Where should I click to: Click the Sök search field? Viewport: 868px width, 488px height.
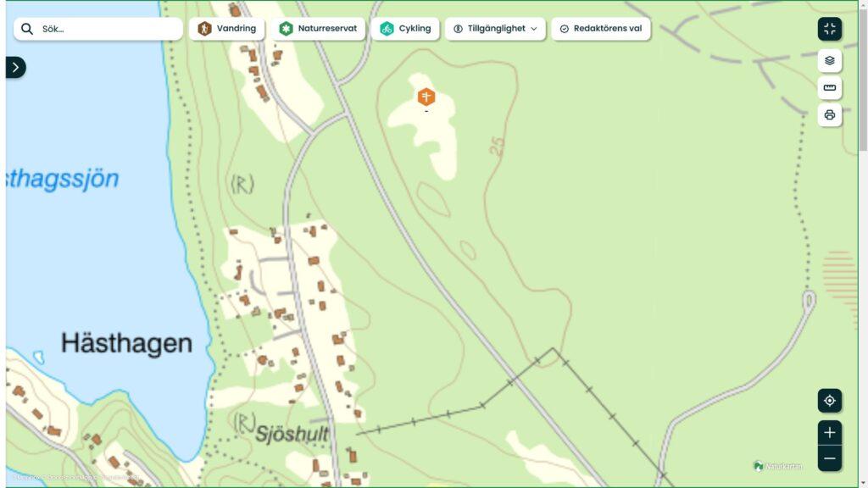[x=98, y=29]
